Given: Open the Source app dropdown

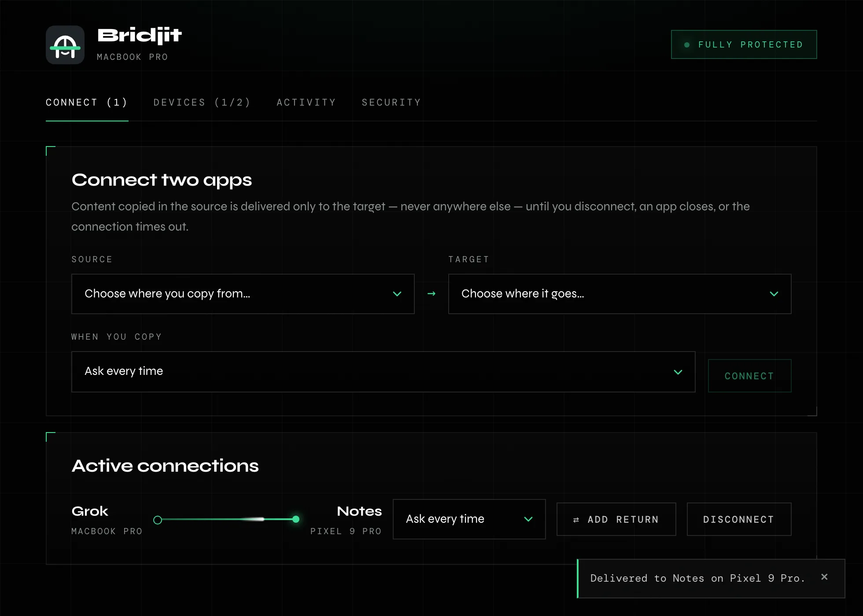Looking at the screenshot, I should tap(243, 294).
